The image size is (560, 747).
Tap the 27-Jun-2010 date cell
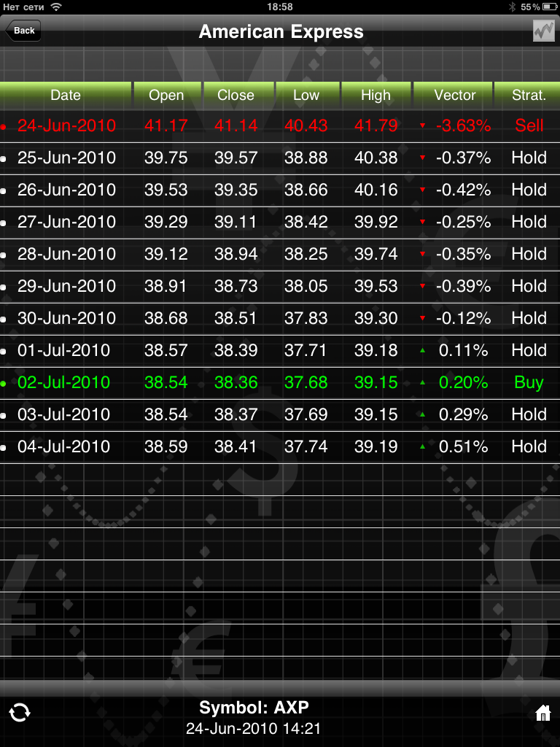[66, 222]
